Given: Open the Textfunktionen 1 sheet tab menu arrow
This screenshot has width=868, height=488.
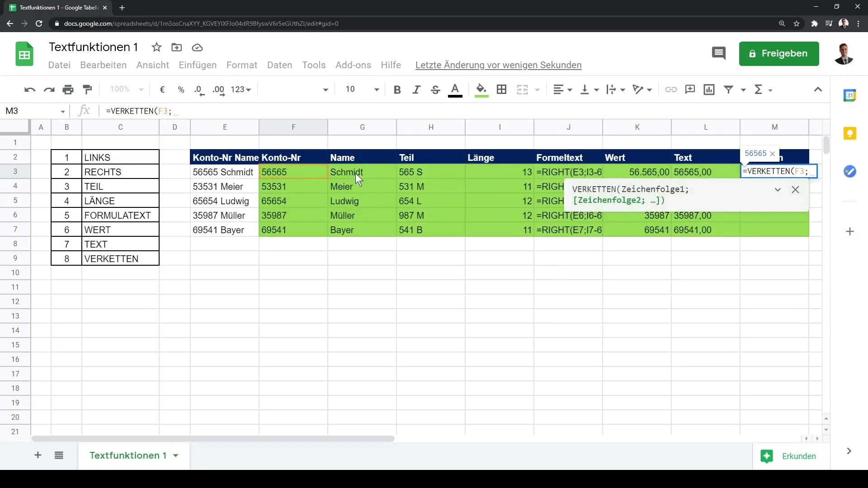Looking at the screenshot, I should click(176, 455).
